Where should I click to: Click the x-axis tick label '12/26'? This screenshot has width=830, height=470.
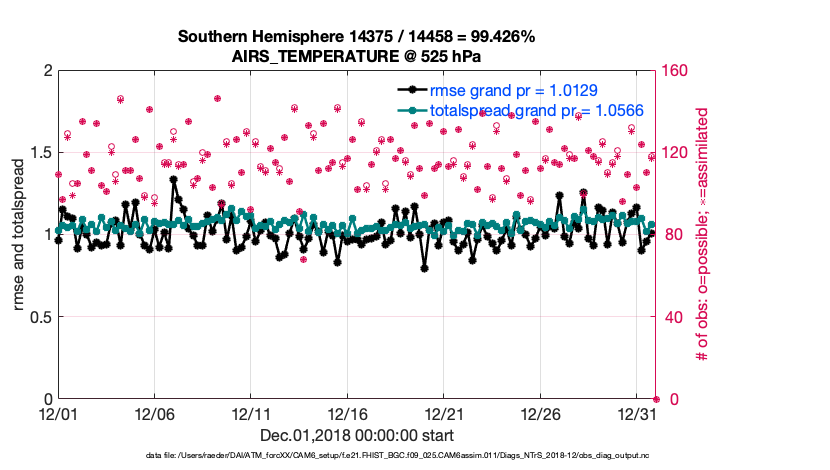pyautogui.click(x=540, y=414)
